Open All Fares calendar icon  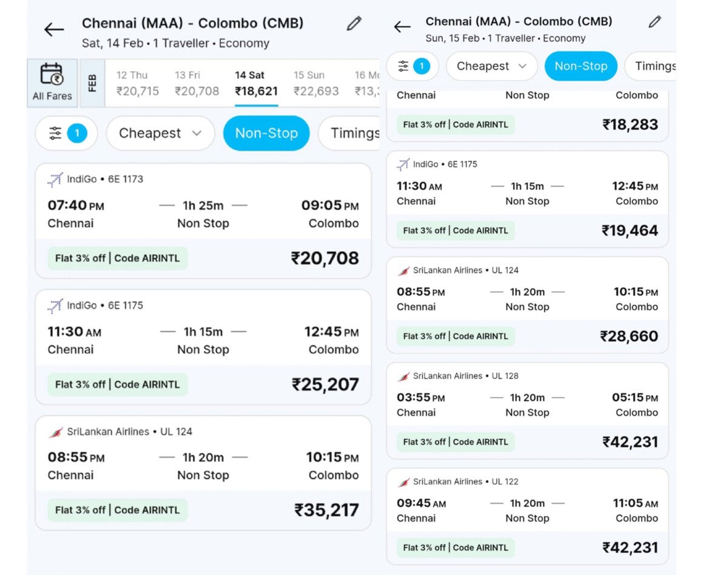click(52, 83)
